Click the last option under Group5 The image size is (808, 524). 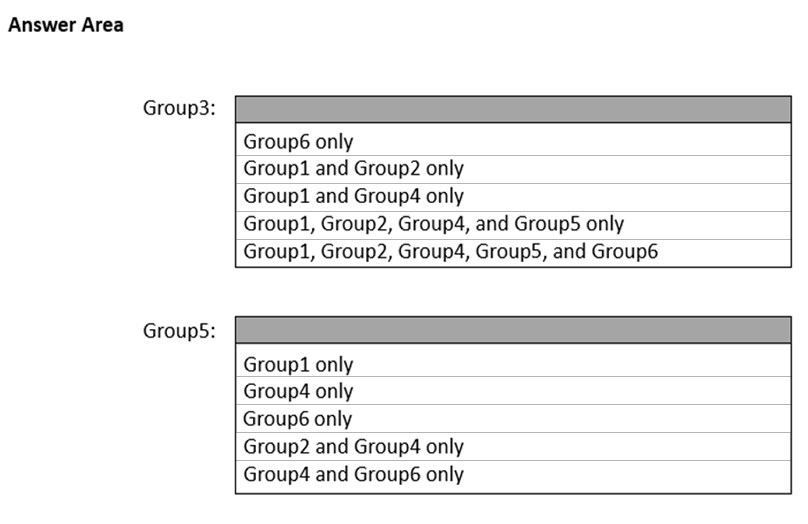[x=353, y=473]
